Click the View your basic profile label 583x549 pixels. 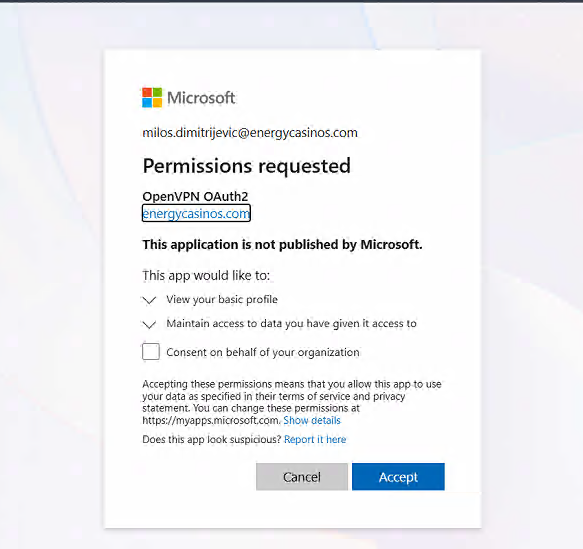point(222,300)
